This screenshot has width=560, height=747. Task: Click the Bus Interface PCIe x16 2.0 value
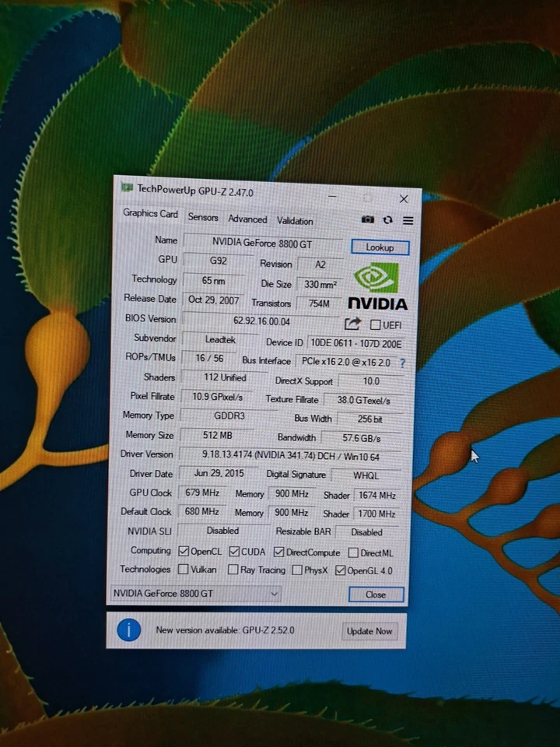tap(345, 362)
